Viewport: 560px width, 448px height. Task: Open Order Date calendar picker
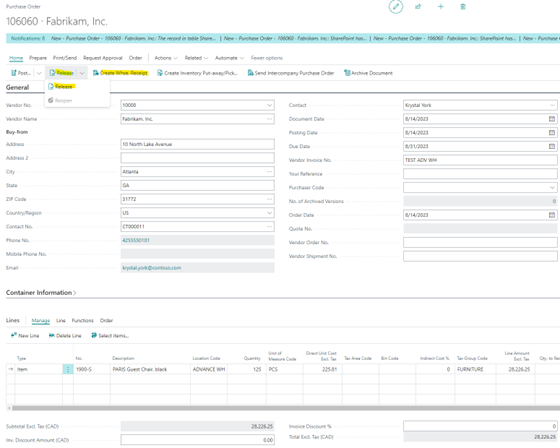pos(552,215)
